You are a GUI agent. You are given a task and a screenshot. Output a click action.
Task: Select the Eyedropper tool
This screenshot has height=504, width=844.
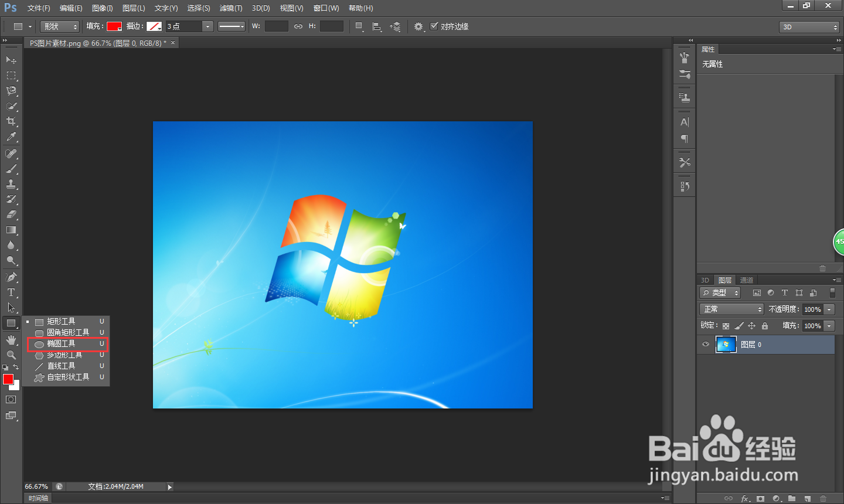11,137
